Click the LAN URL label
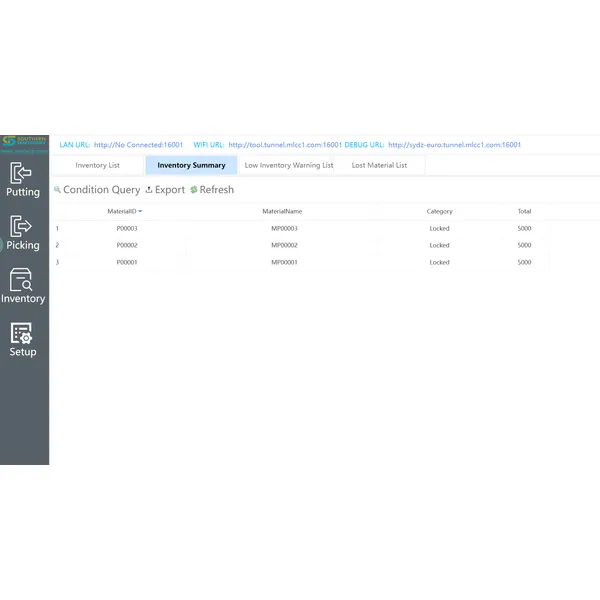The height and width of the screenshot is (600, 600). 75,145
